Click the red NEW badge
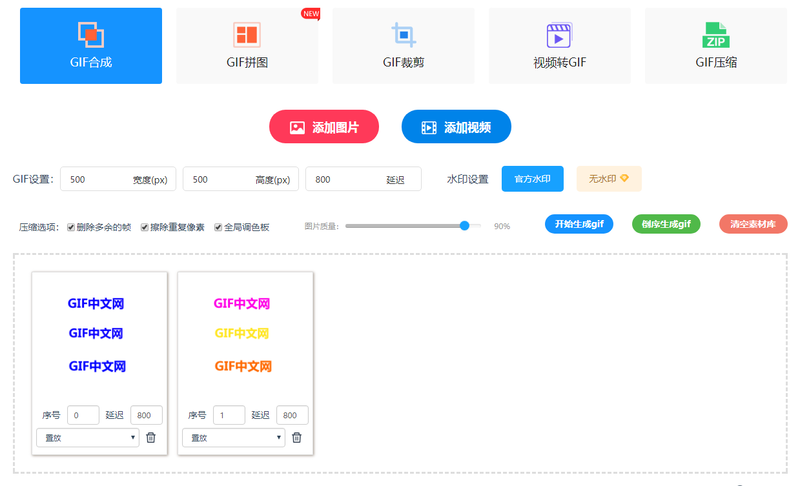Image resolution: width=800 pixels, height=486 pixels. click(x=311, y=14)
